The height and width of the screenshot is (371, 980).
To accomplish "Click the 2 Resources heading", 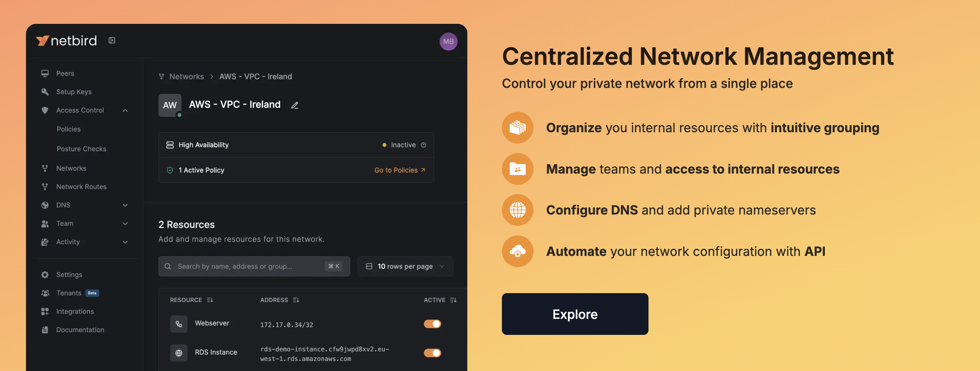I will pos(186,225).
